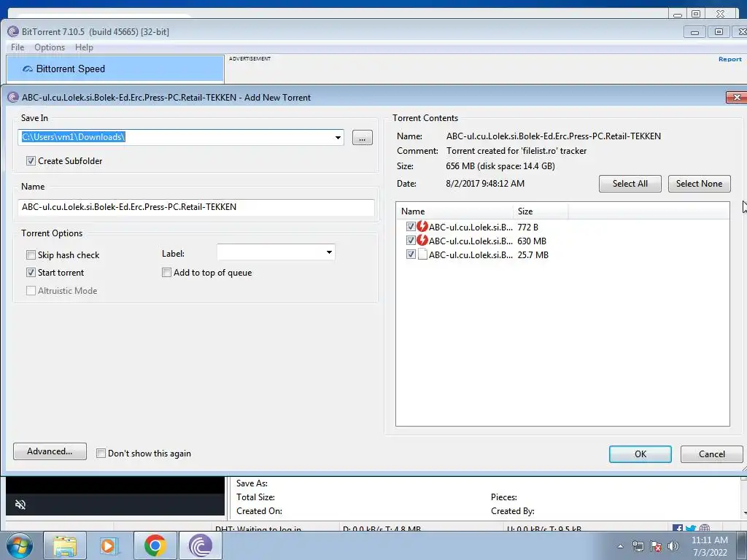Image resolution: width=747 pixels, height=560 pixels.
Task: Sort file list by Name column header
Action: tap(454, 211)
